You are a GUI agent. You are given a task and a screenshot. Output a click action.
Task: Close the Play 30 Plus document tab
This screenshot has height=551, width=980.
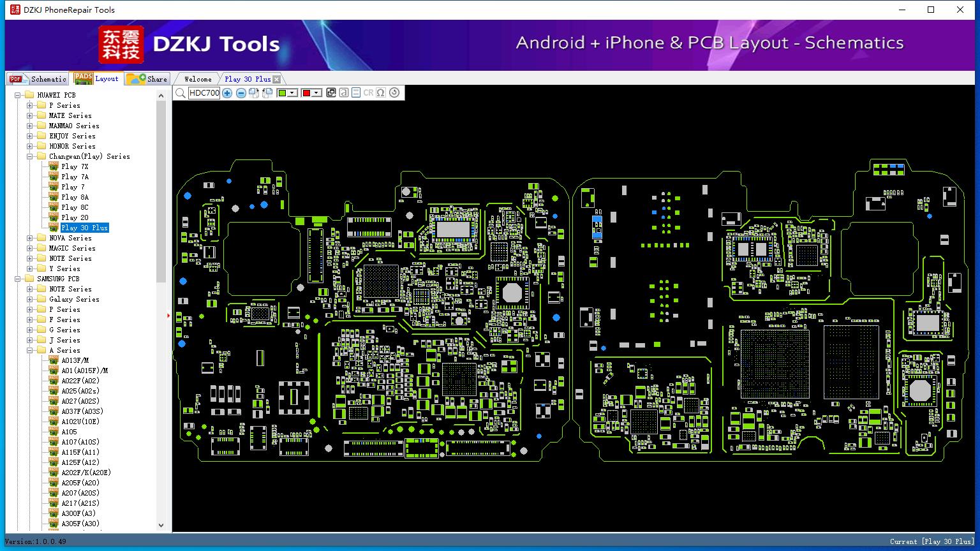click(x=276, y=79)
